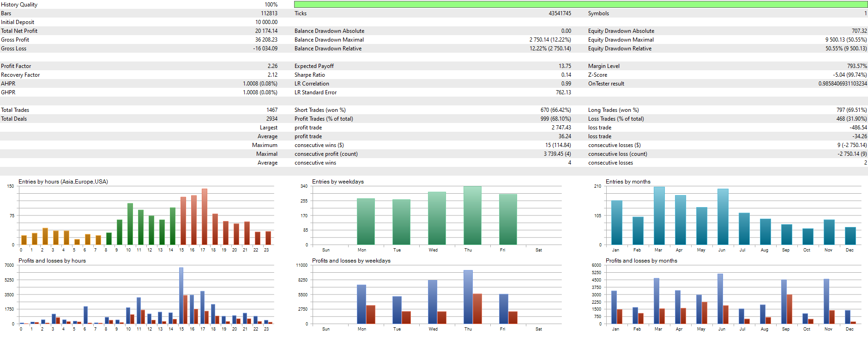Select the Profit Factor value 2.26
The width and height of the screenshot is (868, 337).
[x=272, y=66]
